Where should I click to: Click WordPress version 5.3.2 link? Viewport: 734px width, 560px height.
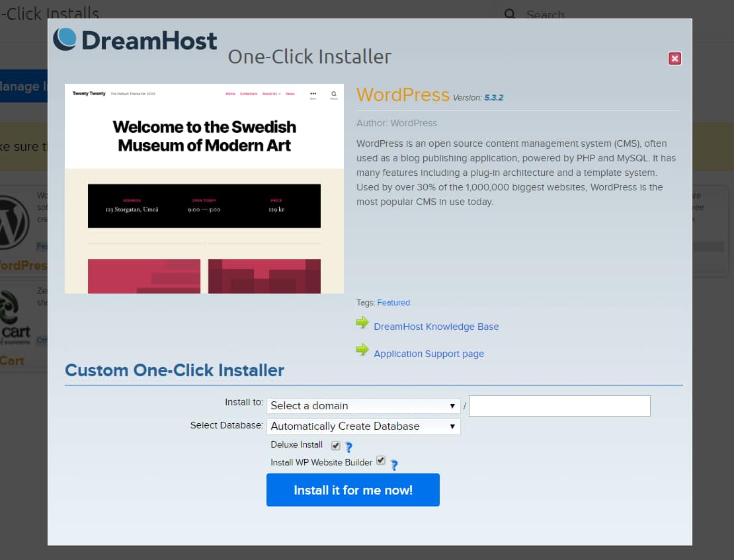pyautogui.click(x=493, y=97)
